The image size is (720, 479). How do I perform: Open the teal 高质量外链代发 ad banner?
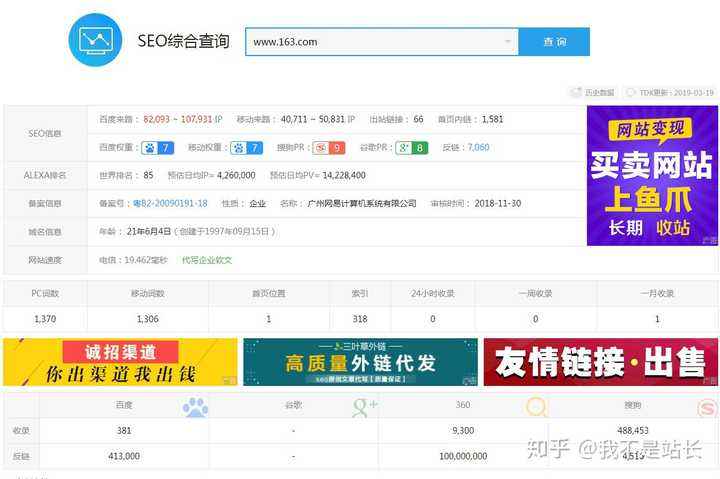tap(360, 362)
